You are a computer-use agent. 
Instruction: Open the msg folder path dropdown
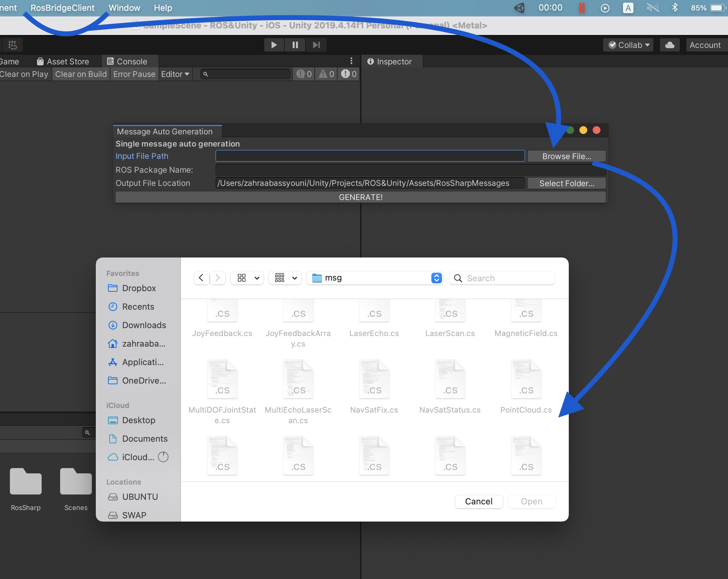click(x=436, y=278)
